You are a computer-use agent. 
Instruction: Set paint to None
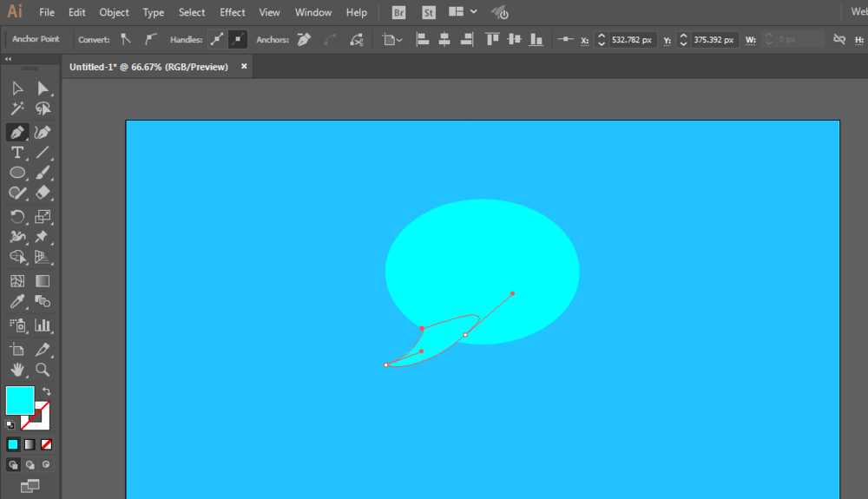[47, 445]
